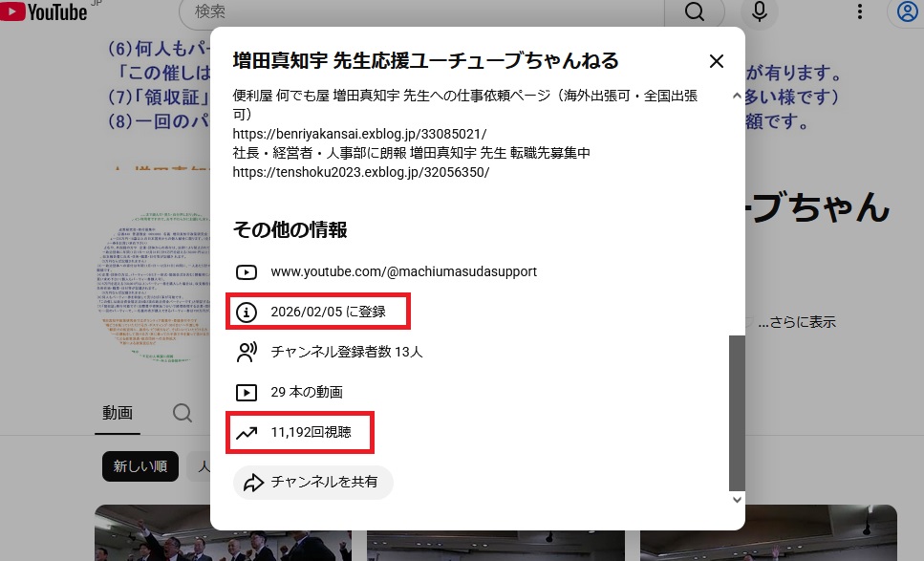Close the channel info dialog
The image size is (924, 561).
(717, 61)
